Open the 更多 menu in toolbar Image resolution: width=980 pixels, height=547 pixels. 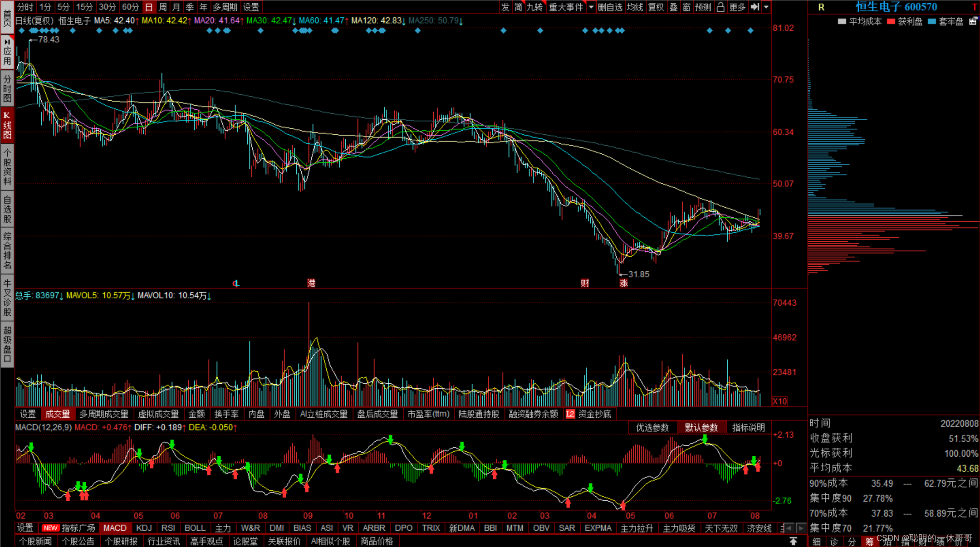click(737, 7)
